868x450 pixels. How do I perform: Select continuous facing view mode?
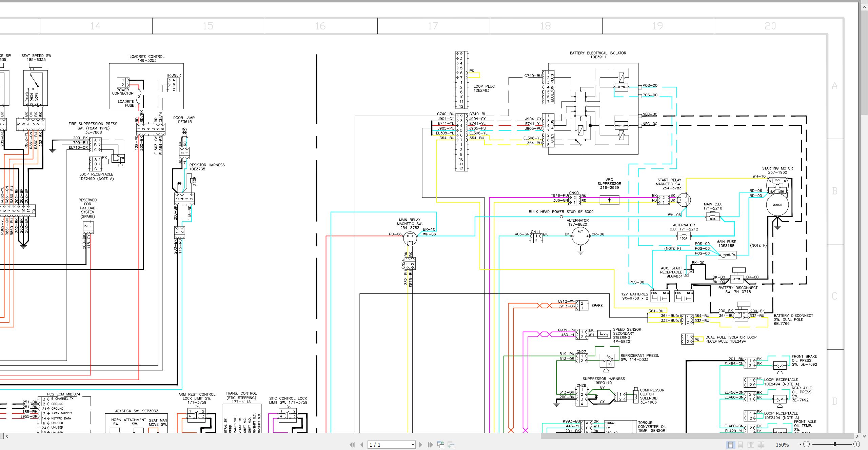761,445
